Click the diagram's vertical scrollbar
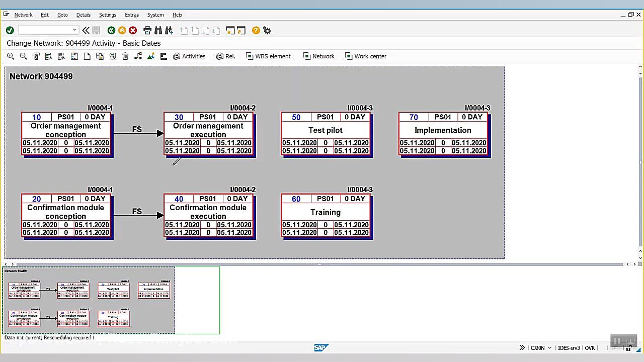Screen dimensions: 644x362 (640, 162)
